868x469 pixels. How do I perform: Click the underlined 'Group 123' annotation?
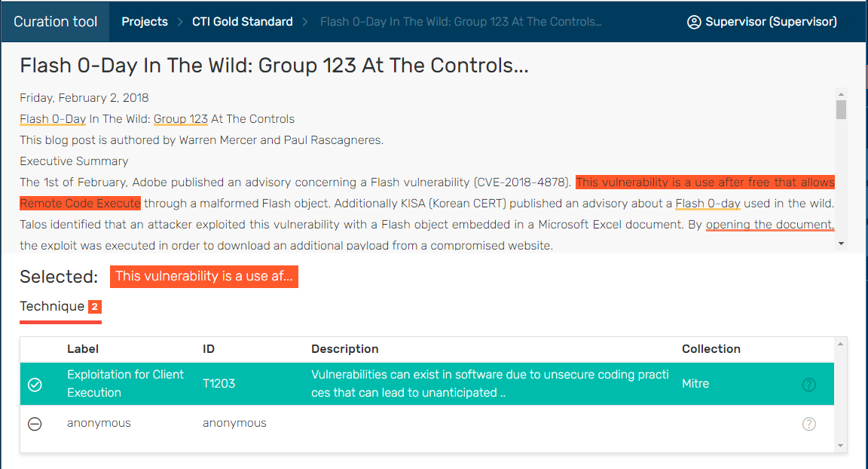[180, 119]
